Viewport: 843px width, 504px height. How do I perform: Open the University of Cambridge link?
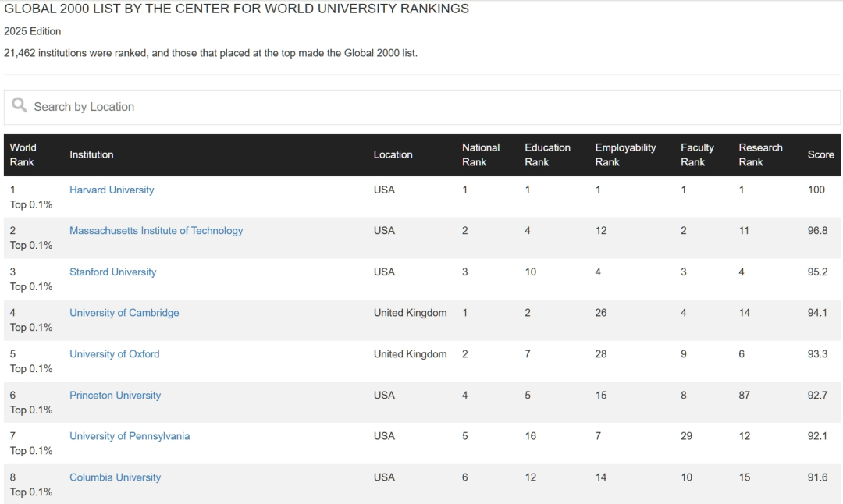pos(124,313)
